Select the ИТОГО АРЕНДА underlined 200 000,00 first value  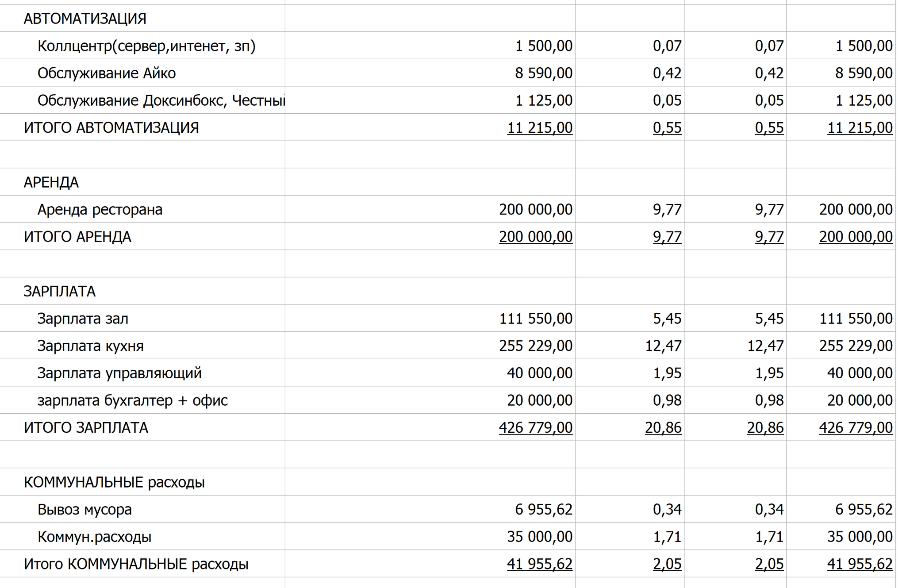pos(535,237)
